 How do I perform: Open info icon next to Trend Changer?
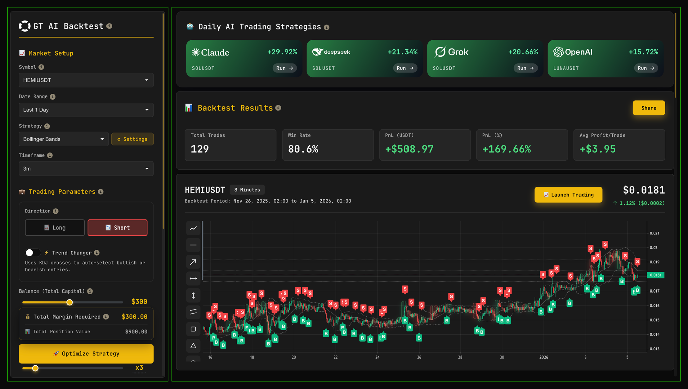point(97,253)
